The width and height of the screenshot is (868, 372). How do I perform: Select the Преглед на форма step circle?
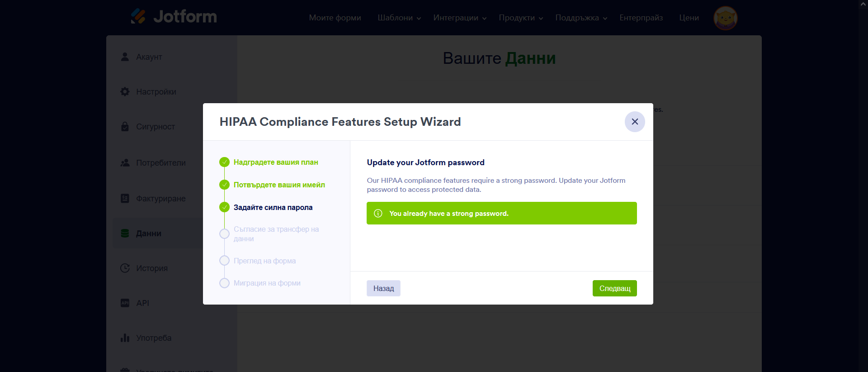[x=224, y=261]
